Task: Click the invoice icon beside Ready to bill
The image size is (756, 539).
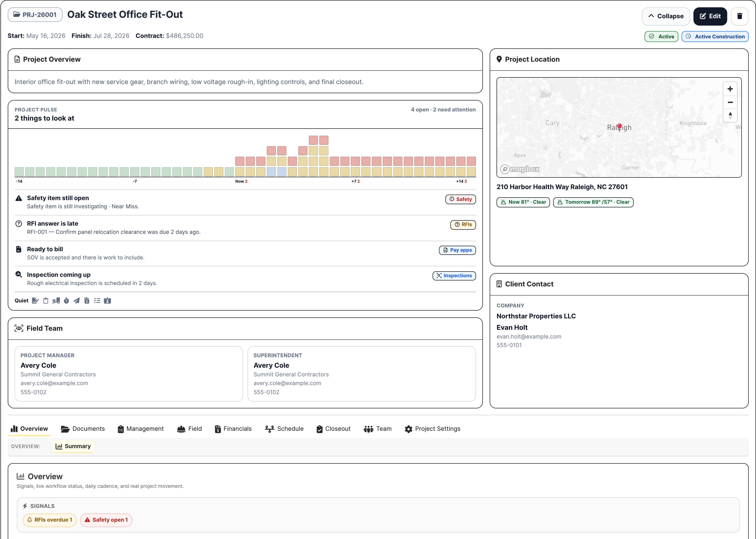Action: point(19,249)
